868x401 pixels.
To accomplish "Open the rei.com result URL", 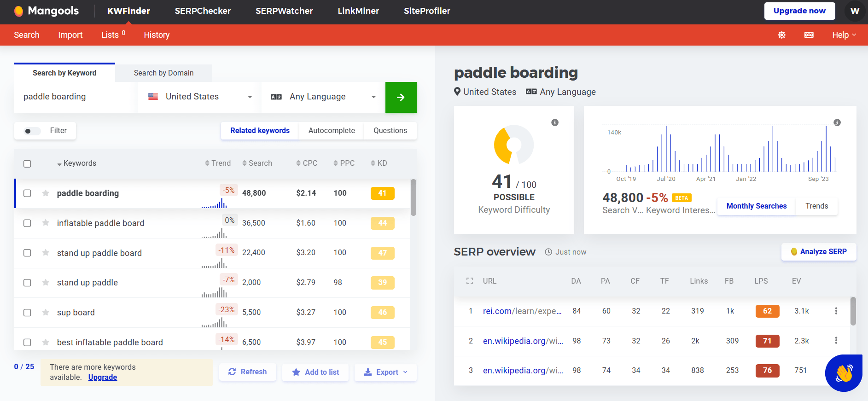I will 522,311.
